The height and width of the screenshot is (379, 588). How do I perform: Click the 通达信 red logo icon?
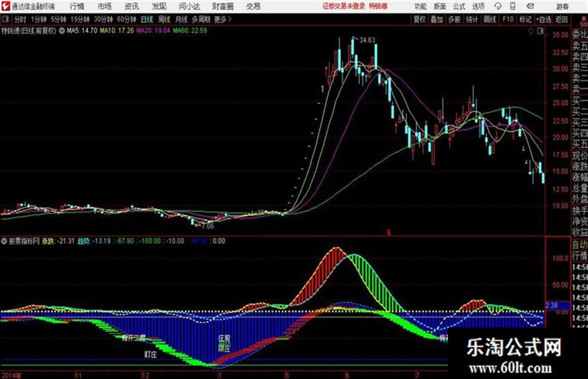(5, 6)
